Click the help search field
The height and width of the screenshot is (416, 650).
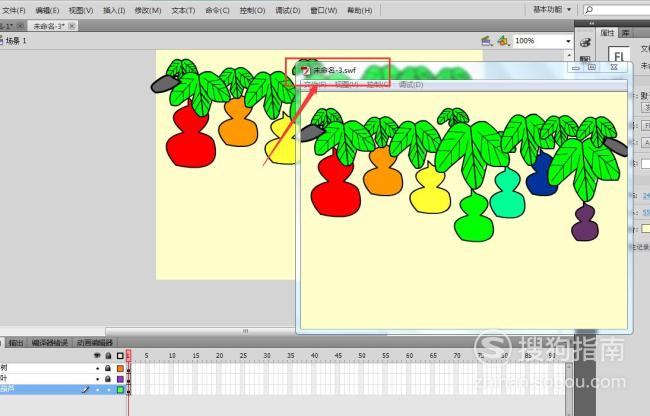617,10
